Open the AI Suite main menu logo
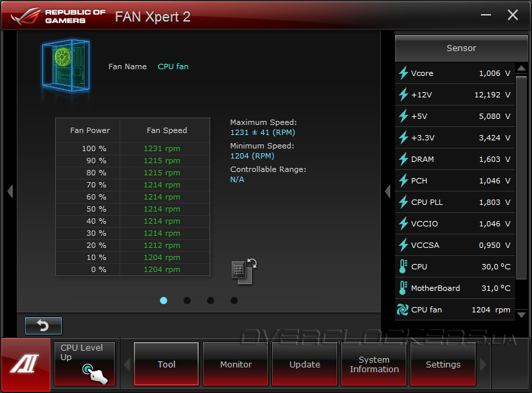This screenshot has height=393, width=532. pos(25,364)
